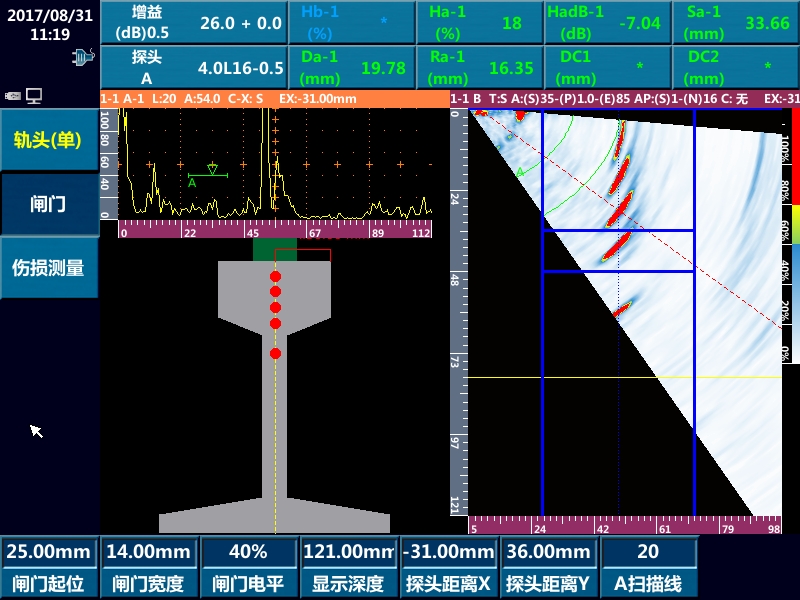
Task: Open the 伤损测量 menu
Action: (49, 268)
